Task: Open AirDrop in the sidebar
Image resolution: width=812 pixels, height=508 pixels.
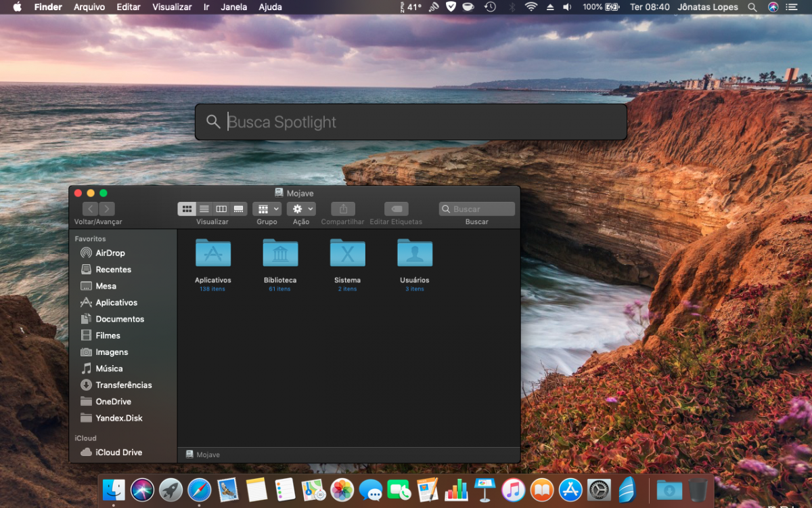Action: (110, 253)
